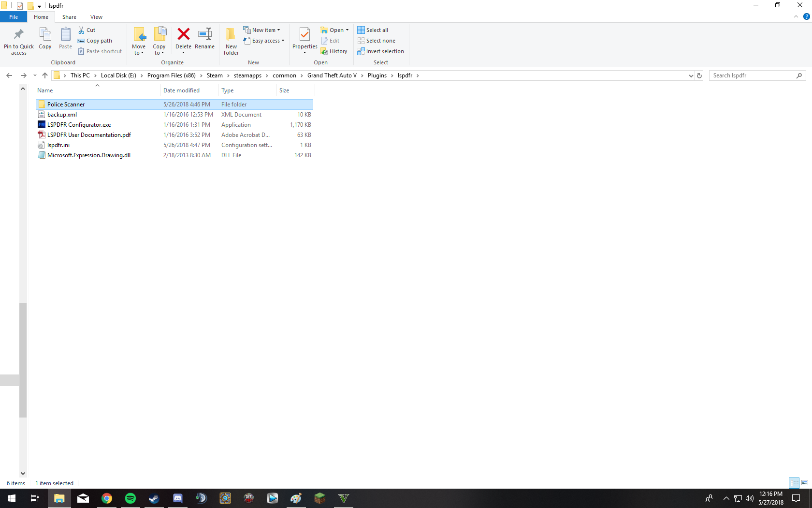The width and height of the screenshot is (812, 508).
Task: Open the File Explorer help icon
Action: coord(806,16)
